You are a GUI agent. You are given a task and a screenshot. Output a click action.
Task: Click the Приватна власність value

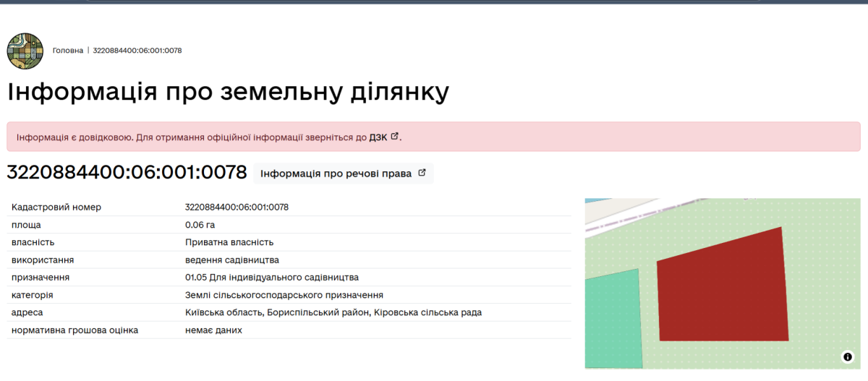pyautogui.click(x=229, y=242)
